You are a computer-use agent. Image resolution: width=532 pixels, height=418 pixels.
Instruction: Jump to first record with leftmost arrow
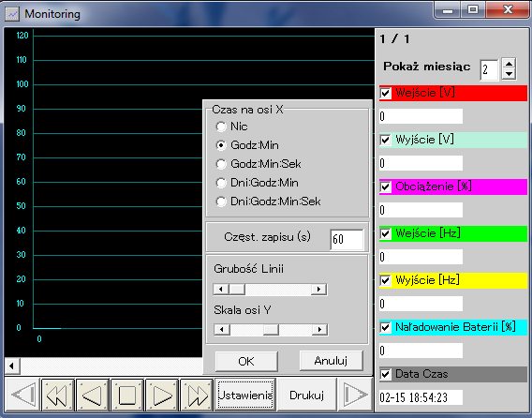[x=22, y=395]
